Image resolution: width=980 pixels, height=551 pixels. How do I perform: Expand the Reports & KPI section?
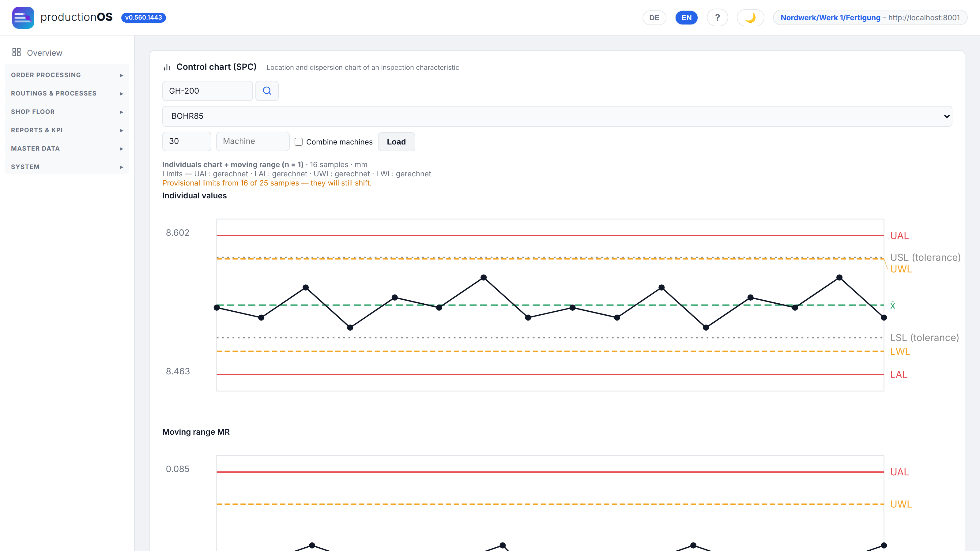click(67, 130)
